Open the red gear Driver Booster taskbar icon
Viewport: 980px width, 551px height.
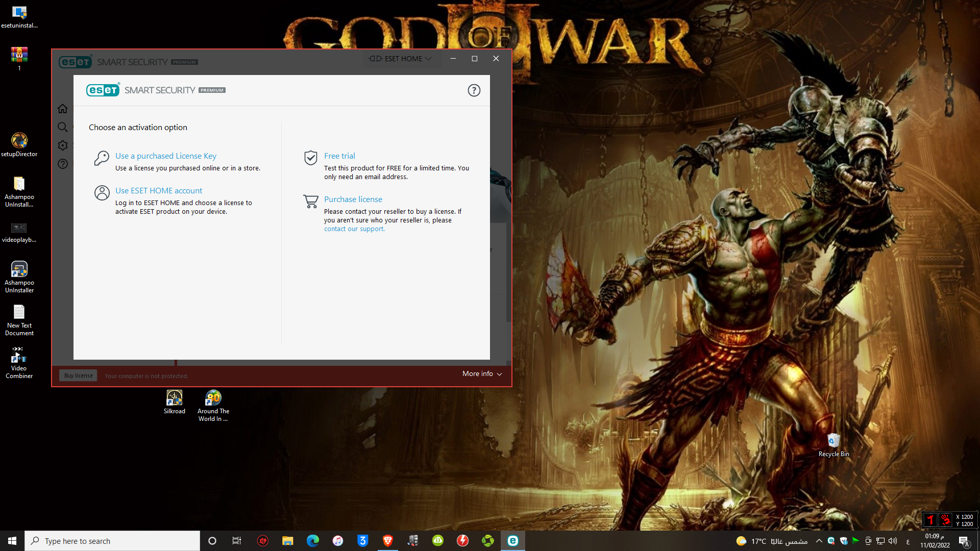coord(262,541)
